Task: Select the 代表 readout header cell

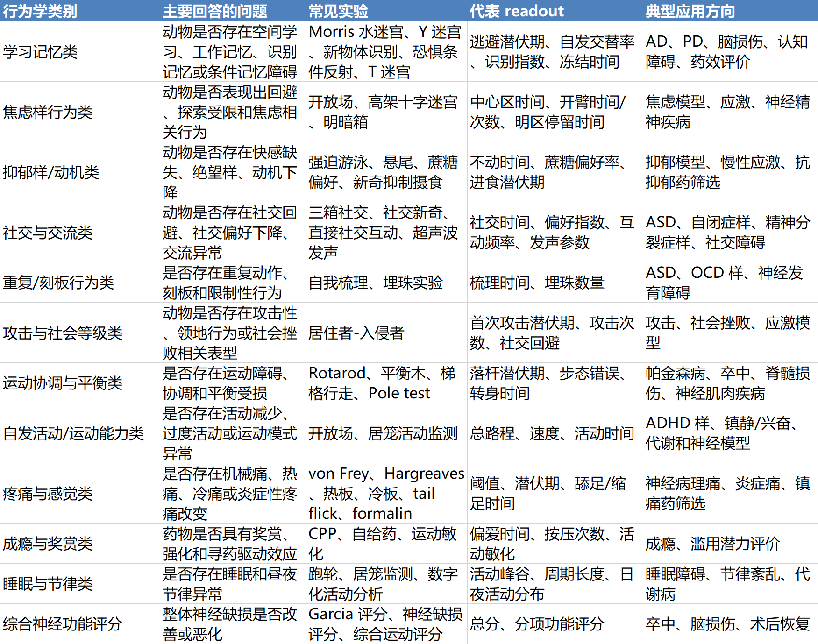Action: [x=517, y=11]
